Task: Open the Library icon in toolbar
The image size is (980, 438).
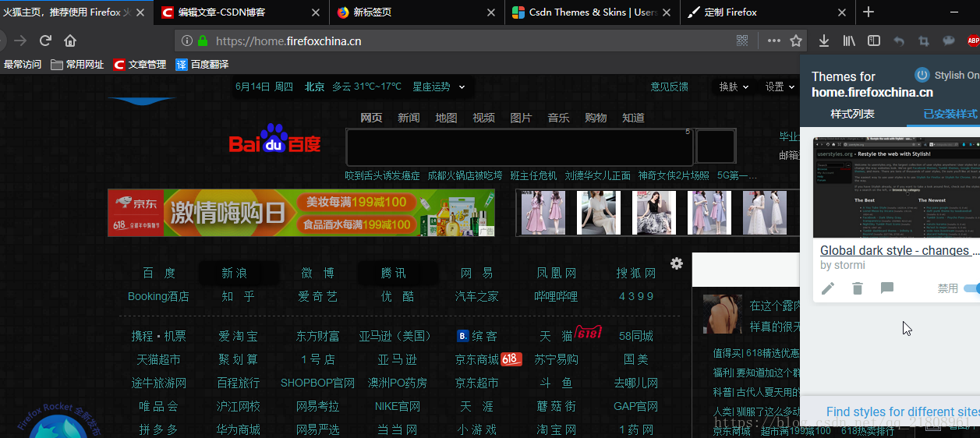Action: pos(849,41)
